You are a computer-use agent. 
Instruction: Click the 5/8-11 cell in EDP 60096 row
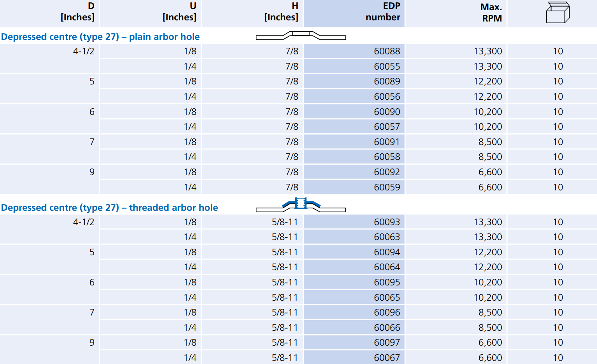285,312
